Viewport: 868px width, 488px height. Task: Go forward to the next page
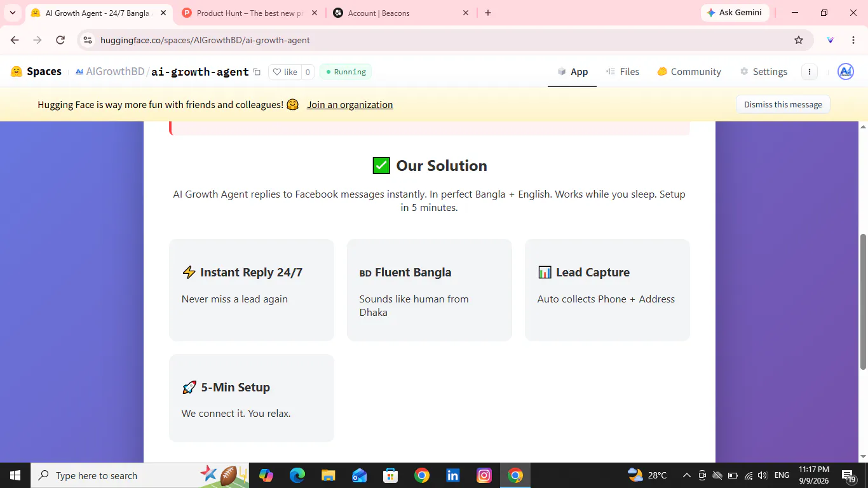point(37,40)
